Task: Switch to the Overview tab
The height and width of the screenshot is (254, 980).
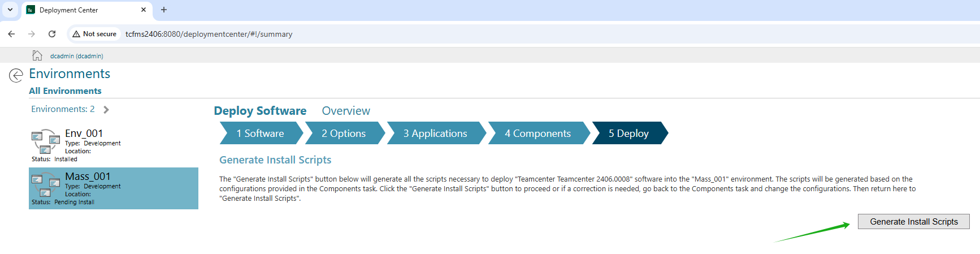Action: 346,111
